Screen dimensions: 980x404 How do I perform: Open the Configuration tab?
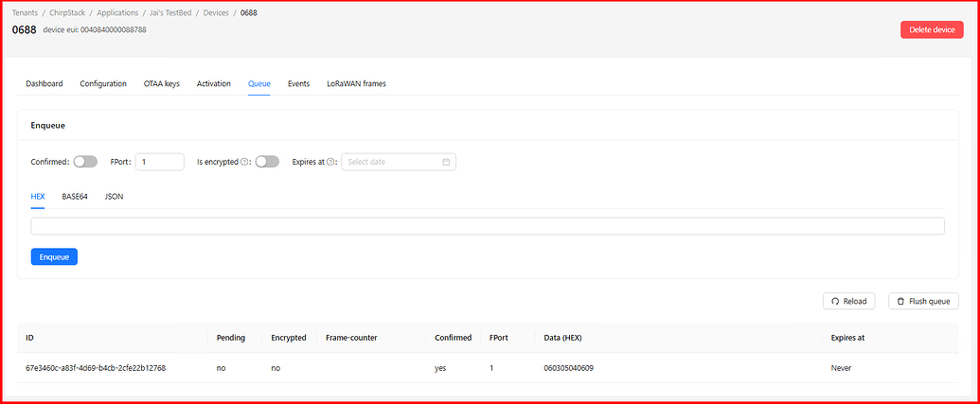(103, 83)
